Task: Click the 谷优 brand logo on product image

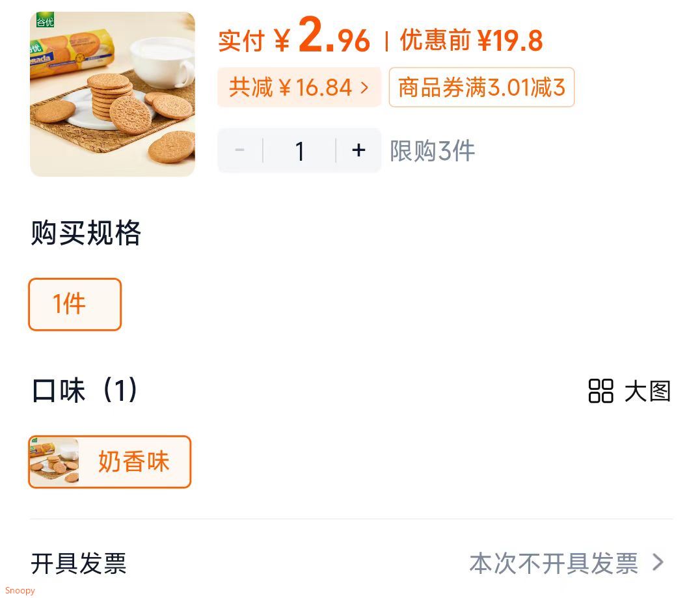Action: [x=45, y=20]
